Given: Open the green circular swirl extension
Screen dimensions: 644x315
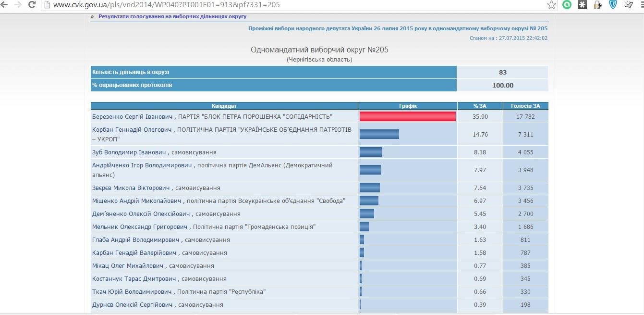Looking at the screenshot, I should (x=567, y=5).
